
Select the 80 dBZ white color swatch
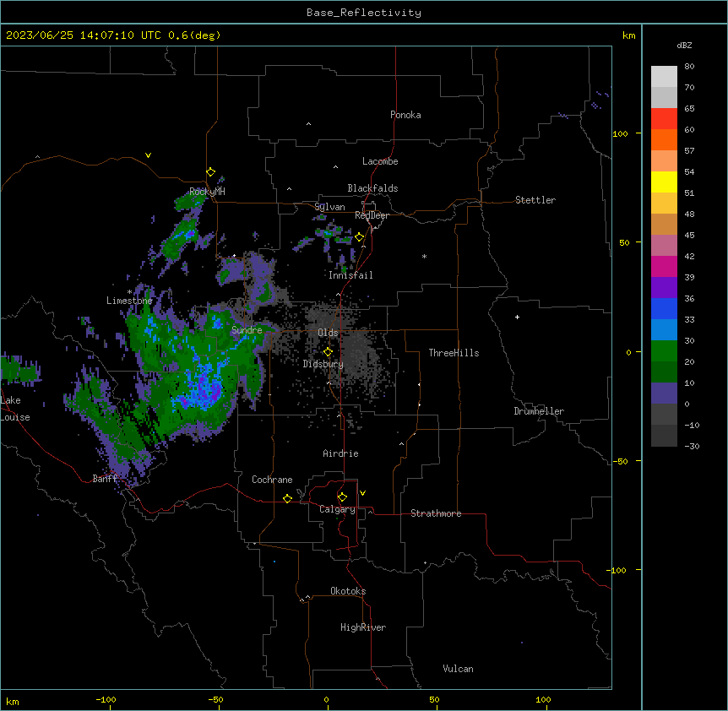[x=664, y=77]
